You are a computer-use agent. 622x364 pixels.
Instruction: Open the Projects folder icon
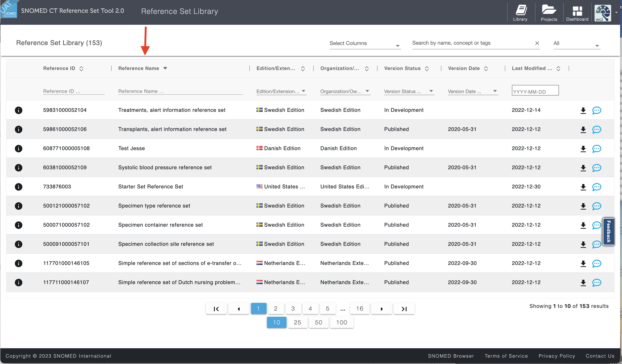[549, 13]
